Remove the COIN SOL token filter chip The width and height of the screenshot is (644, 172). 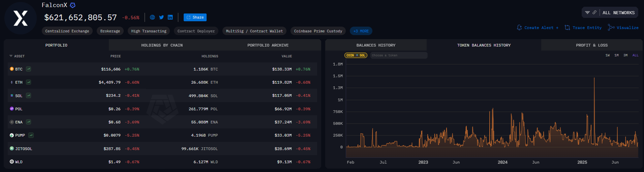coord(356,55)
